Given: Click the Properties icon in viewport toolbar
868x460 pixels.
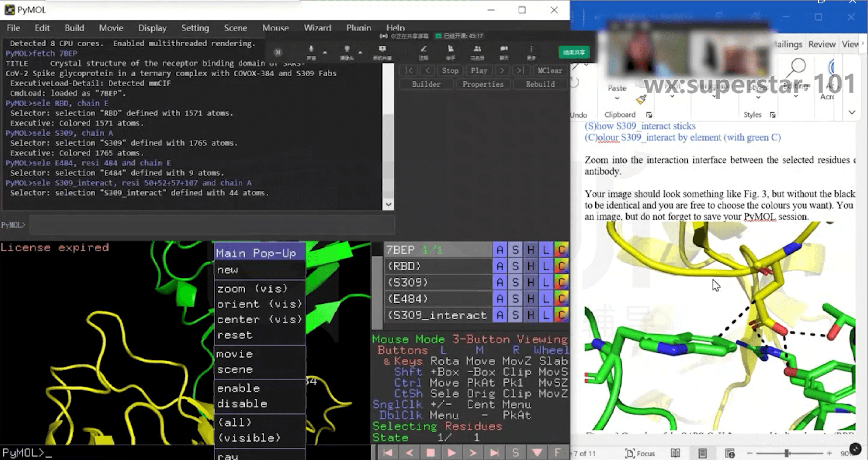Looking at the screenshot, I should 483,84.
